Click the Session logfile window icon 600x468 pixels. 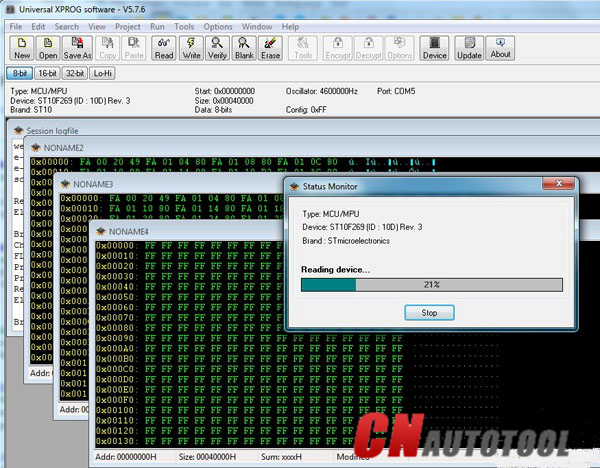[18, 130]
